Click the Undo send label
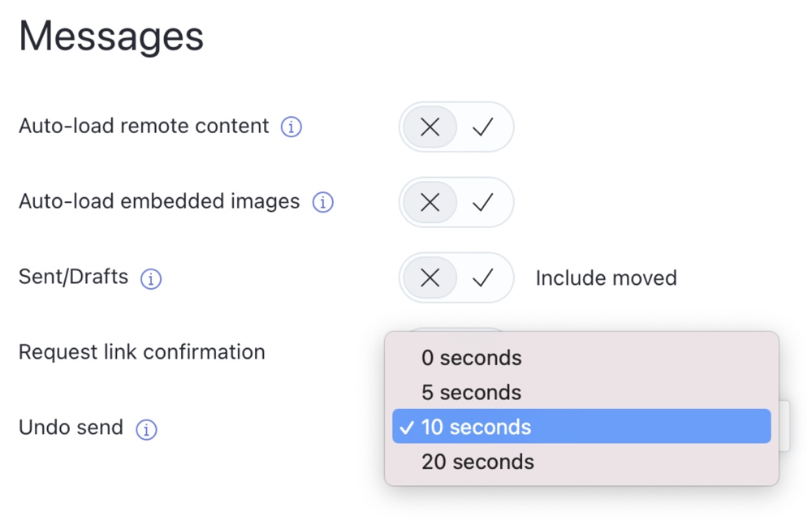Screen dimensions: 812x525 point(71,428)
